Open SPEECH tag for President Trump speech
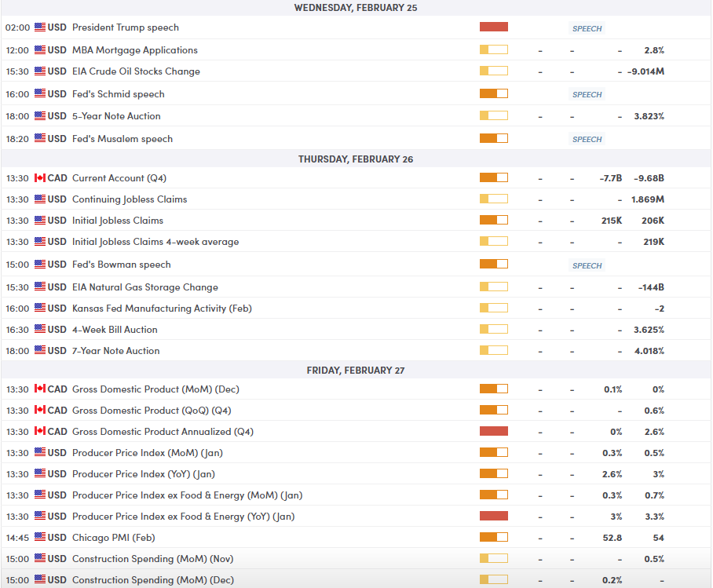713x588 pixels. 587,28
